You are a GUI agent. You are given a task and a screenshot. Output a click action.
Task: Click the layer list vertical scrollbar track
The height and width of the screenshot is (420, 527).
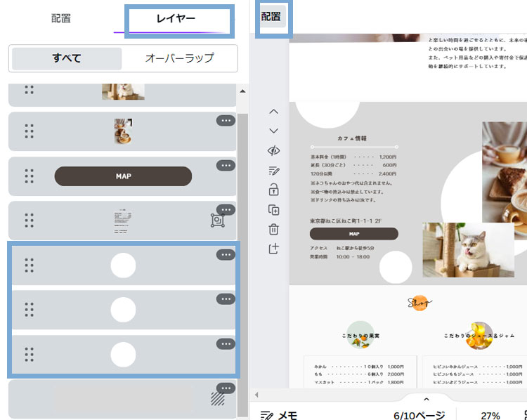coord(242,265)
